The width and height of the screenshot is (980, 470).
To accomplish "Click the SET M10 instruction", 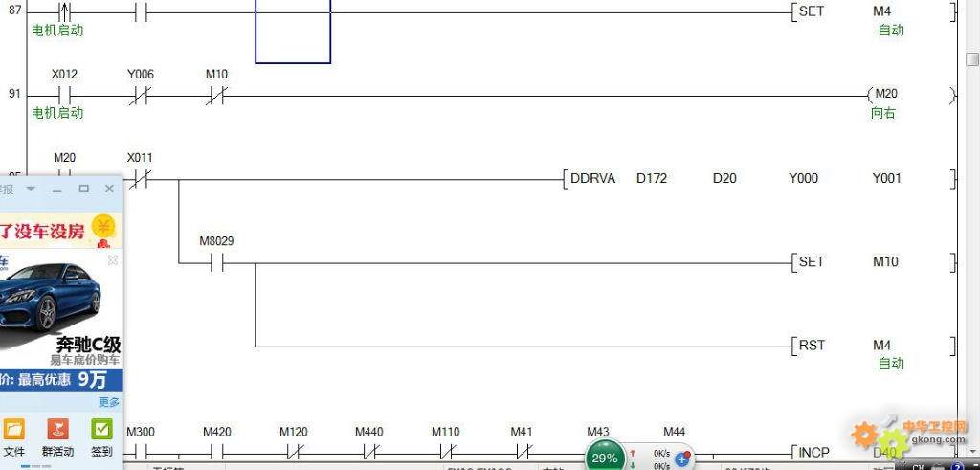I will point(873,262).
